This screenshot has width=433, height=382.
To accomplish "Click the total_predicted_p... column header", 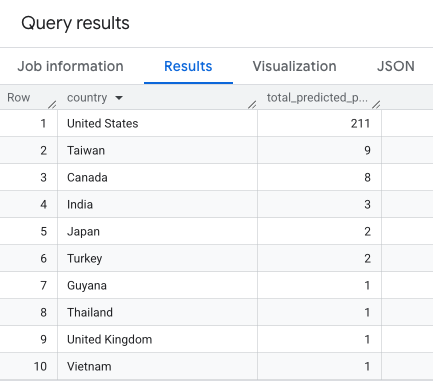I will click(317, 98).
